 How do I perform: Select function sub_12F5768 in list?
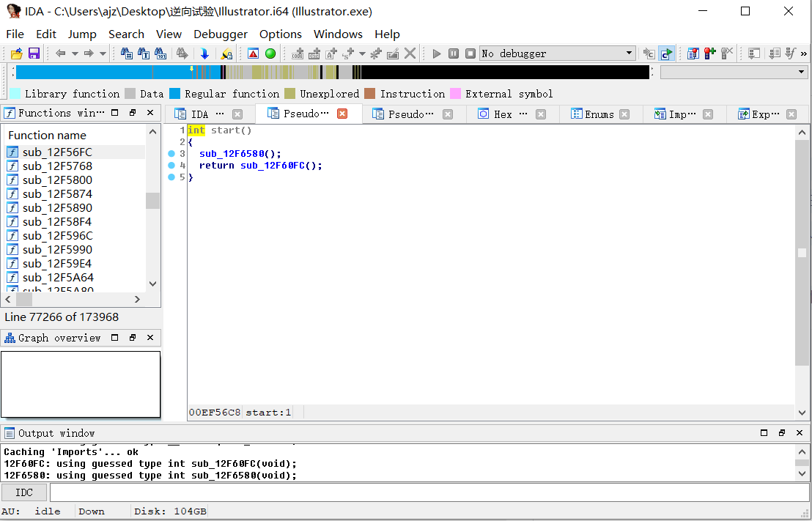(x=57, y=166)
